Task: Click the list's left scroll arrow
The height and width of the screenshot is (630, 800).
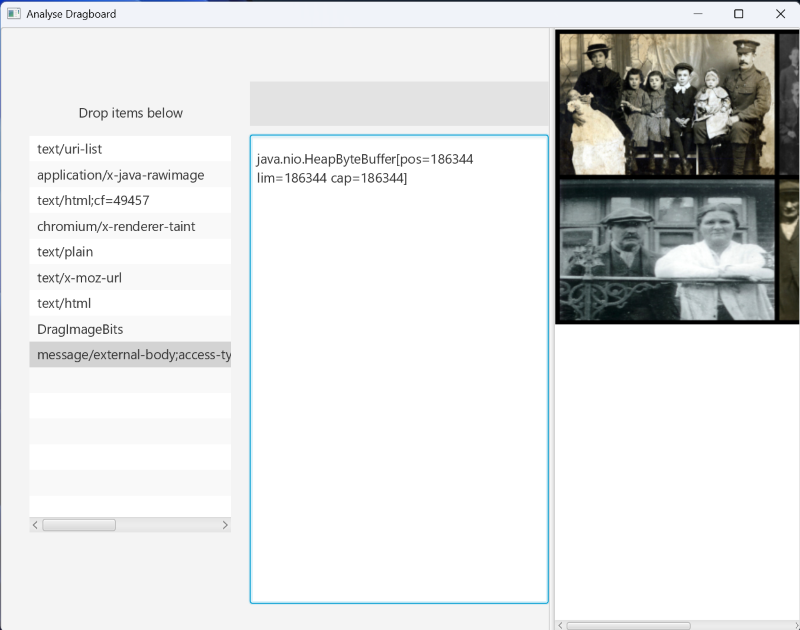Action: tap(35, 525)
